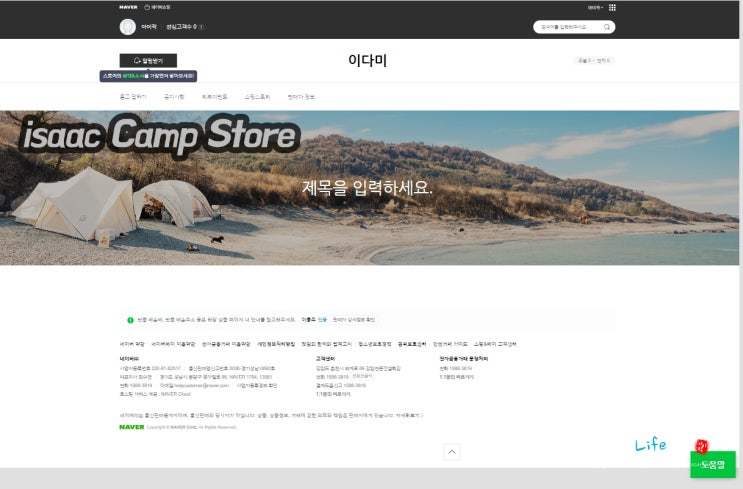Open the 판매자 정보 menu item
The height and width of the screenshot is (489, 743).
(x=301, y=97)
